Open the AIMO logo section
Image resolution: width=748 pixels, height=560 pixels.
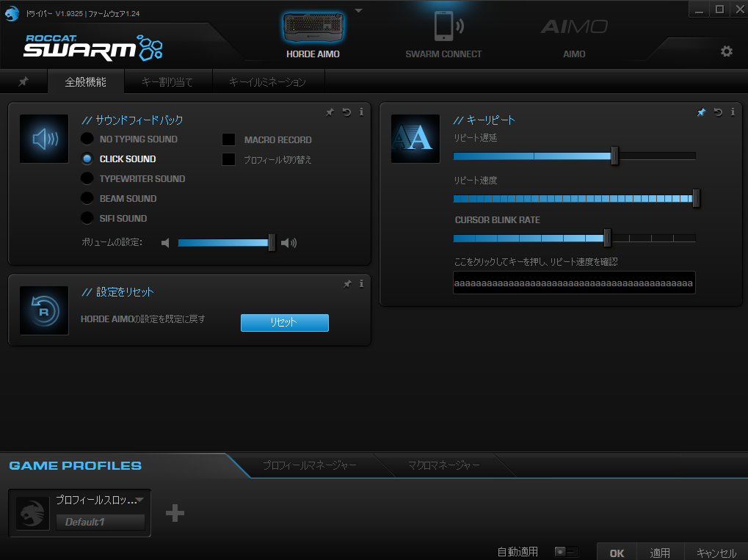coord(574,26)
